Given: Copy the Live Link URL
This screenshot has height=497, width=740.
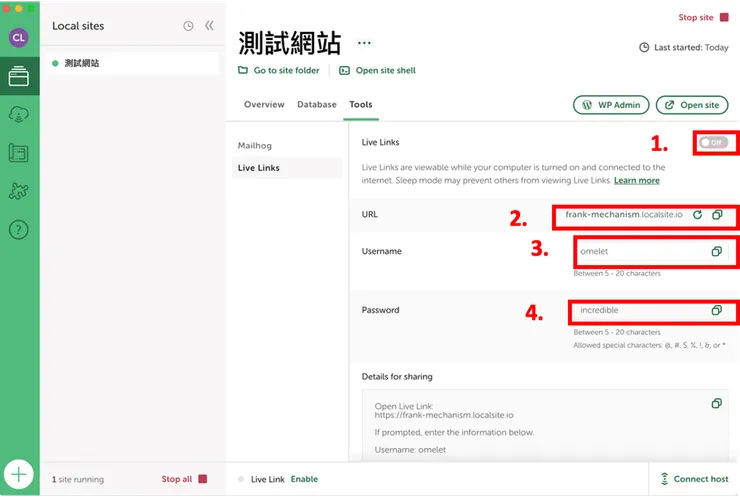Looking at the screenshot, I should click(x=717, y=215).
